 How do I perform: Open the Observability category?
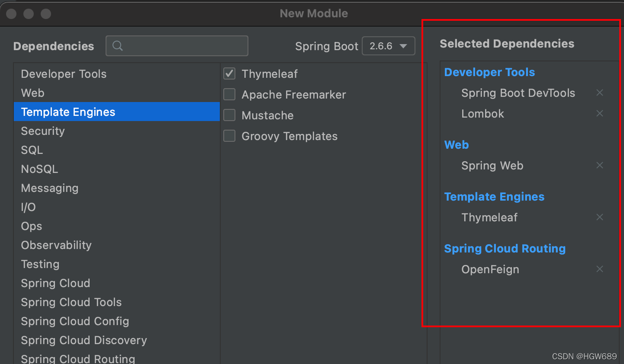point(117,245)
